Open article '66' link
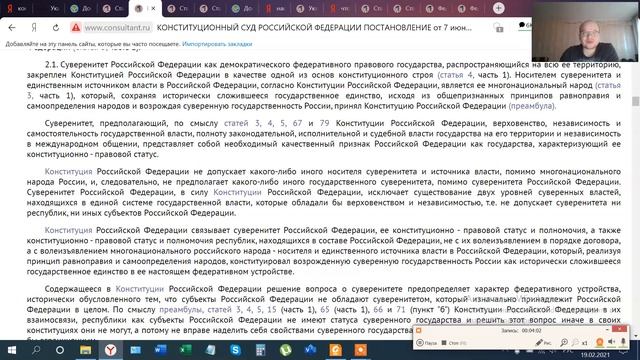Viewport: 640px width, 360px height. coord(378,309)
